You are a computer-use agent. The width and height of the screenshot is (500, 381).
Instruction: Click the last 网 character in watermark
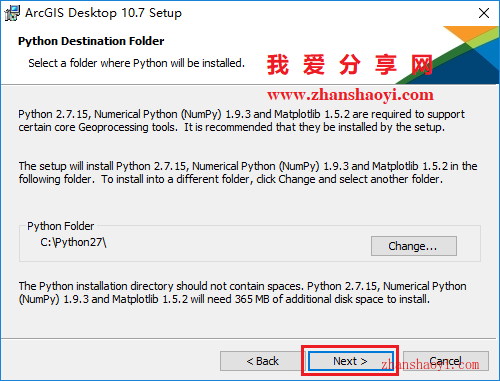(422, 64)
